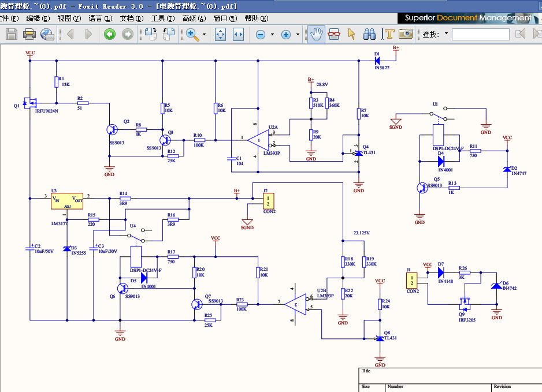Expand the magnifier zoom tool dropdown arrow
This screenshot has width=542, height=392.
(x=205, y=34)
